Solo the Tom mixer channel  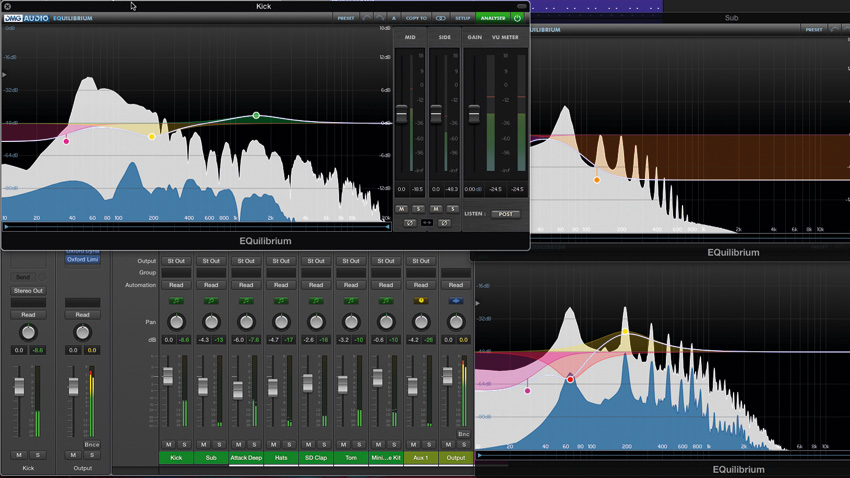coord(359,444)
